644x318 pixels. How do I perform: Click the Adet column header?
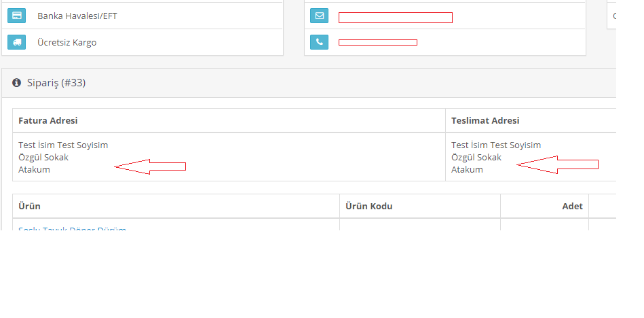(x=573, y=206)
